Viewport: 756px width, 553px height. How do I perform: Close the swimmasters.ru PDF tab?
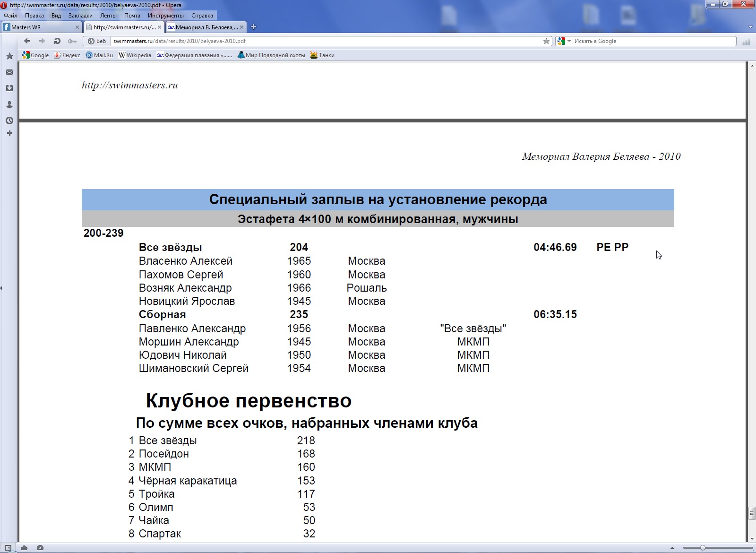coord(160,27)
